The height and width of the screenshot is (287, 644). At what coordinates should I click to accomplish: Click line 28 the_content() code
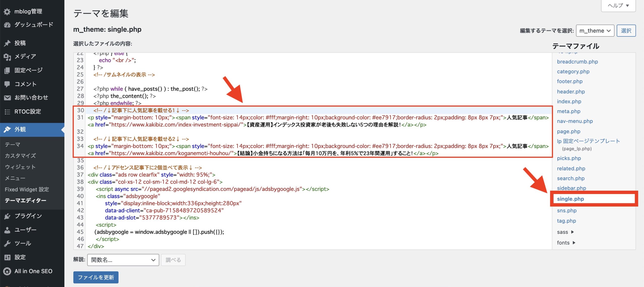pyautogui.click(x=125, y=96)
